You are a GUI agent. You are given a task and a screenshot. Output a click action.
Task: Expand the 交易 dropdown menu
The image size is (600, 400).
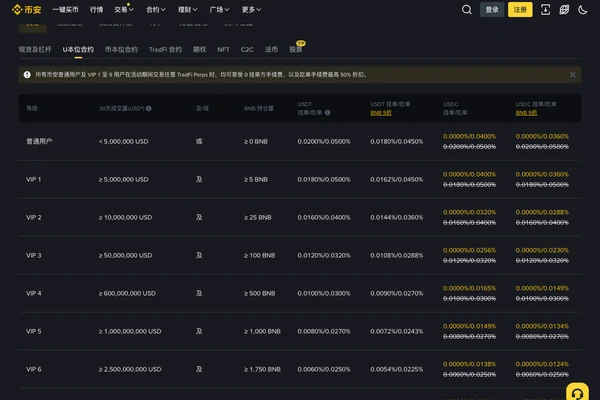[124, 10]
